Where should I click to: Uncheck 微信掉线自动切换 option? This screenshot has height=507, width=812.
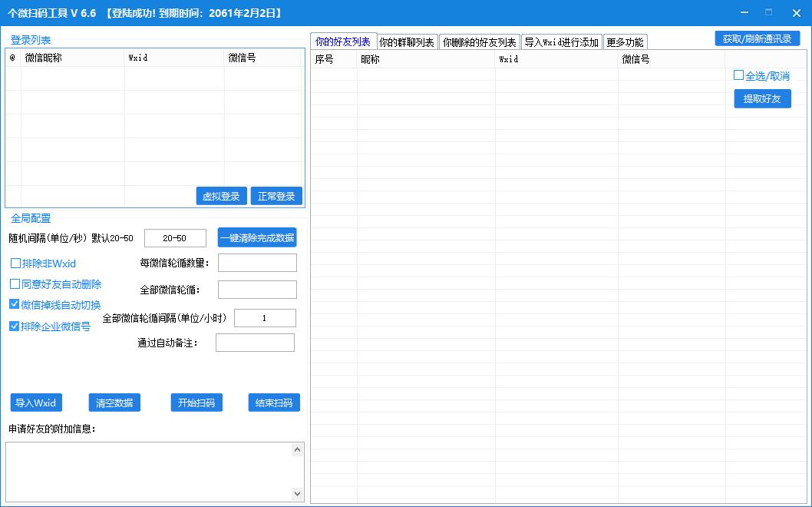pos(15,304)
